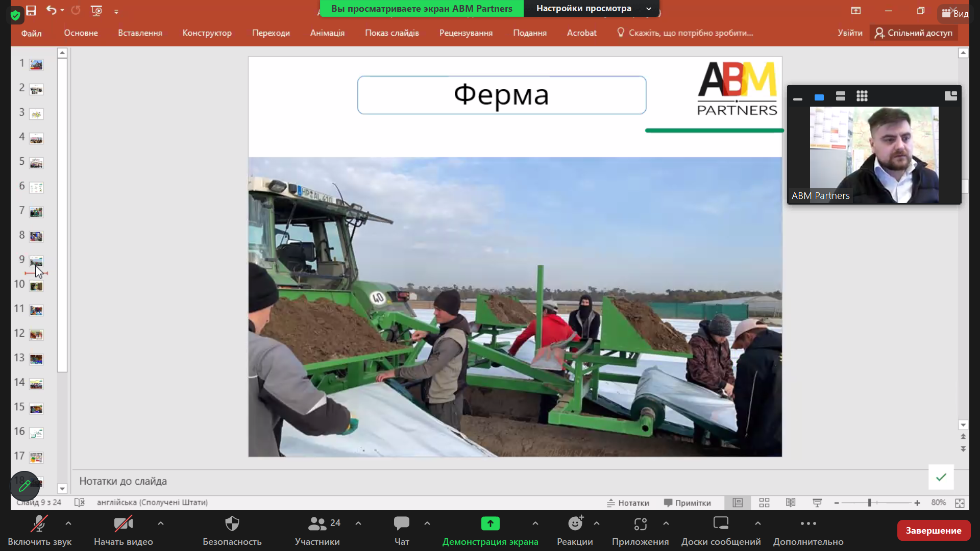Open the Reactions smiley icon

pyautogui.click(x=575, y=524)
